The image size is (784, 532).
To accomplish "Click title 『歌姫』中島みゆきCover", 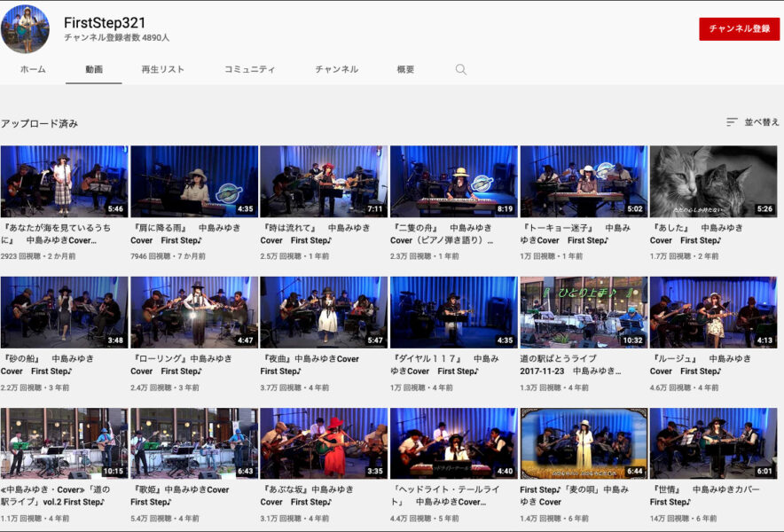I will (179, 496).
